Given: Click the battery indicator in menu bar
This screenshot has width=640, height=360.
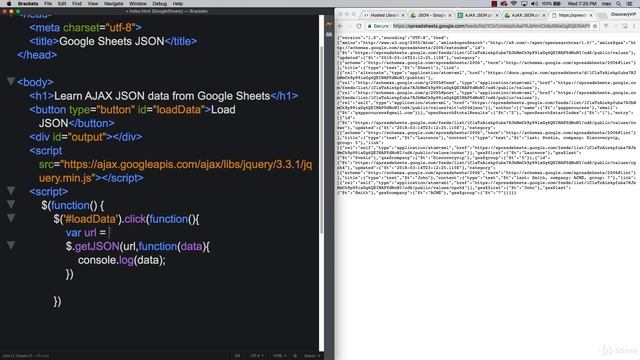Looking at the screenshot, I should [x=551, y=4].
